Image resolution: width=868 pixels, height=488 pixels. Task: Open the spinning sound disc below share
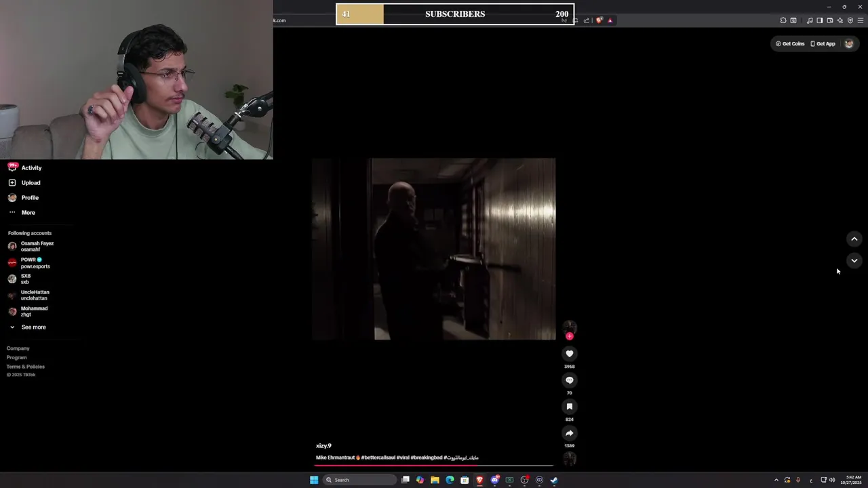tap(570, 459)
